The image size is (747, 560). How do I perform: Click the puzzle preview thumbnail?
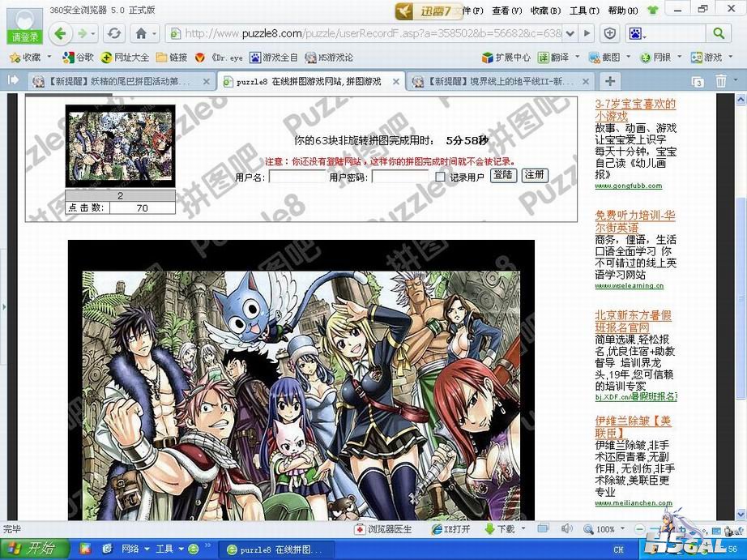[120, 147]
